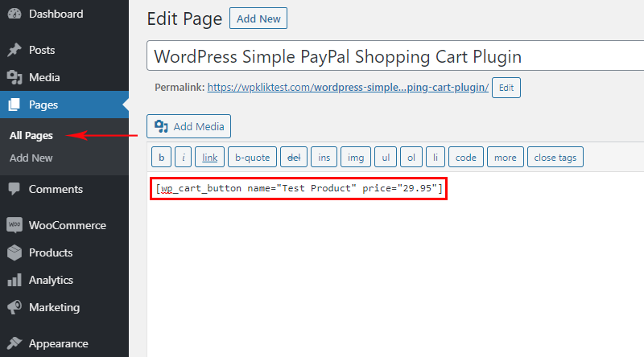Insert blockquote with b-quote button
The width and height of the screenshot is (644, 357).
(252, 157)
